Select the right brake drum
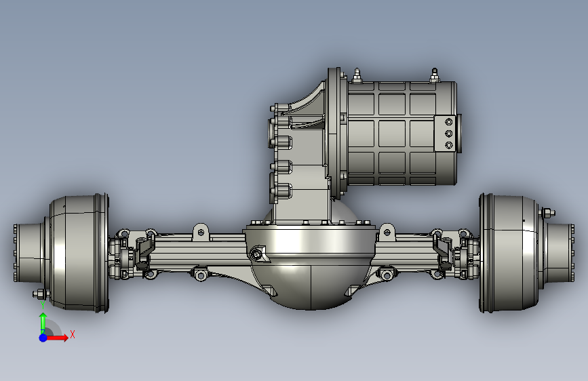This screenshot has height=381, width=588. click(510, 253)
